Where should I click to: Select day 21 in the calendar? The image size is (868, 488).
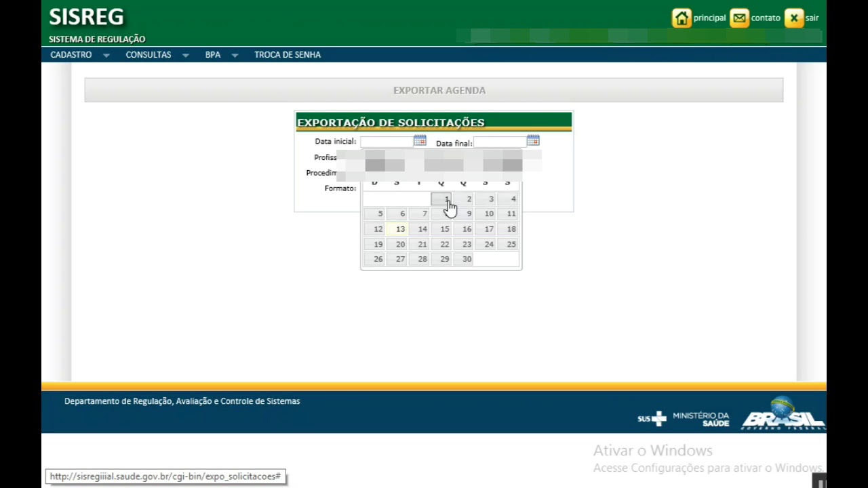(x=419, y=244)
